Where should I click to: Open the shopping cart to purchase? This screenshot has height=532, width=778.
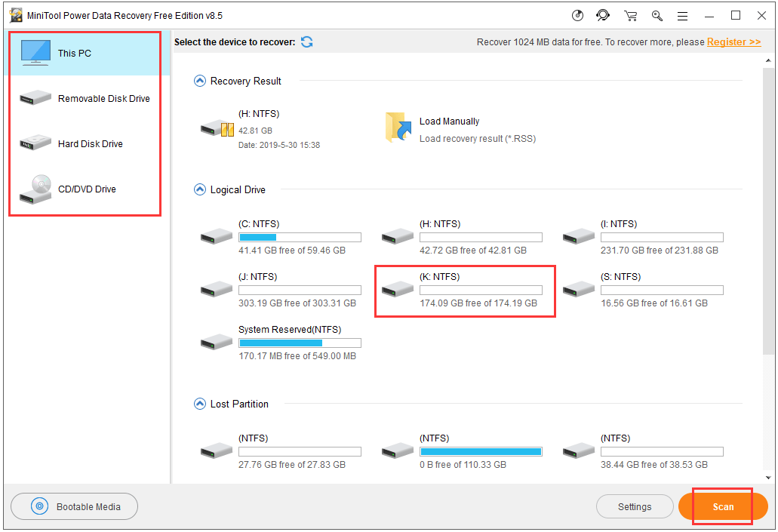click(x=631, y=15)
